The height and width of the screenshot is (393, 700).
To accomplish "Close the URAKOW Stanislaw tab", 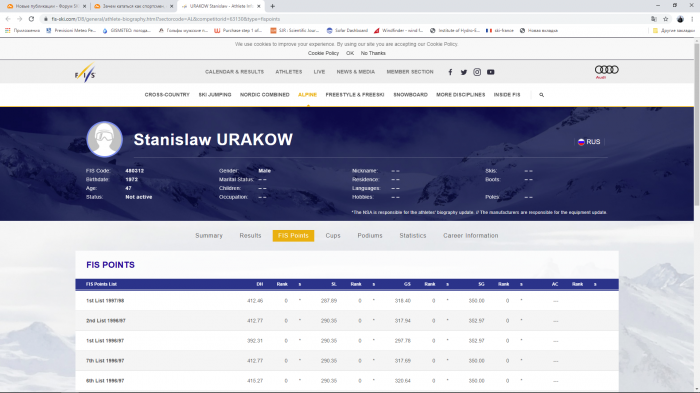I will tap(258, 6).
